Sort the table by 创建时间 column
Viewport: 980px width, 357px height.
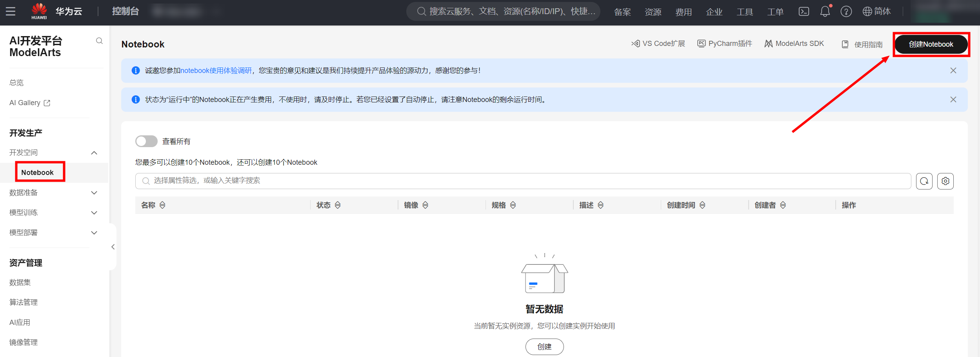(x=702, y=205)
